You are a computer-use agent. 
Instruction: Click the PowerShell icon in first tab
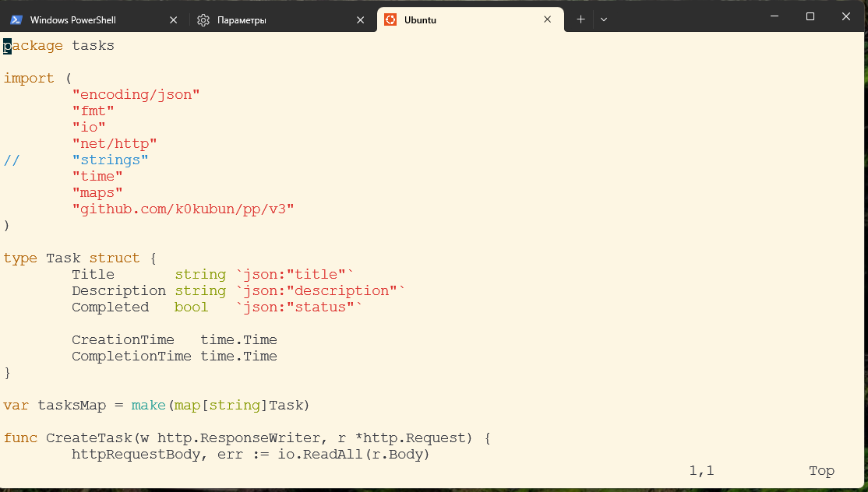16,20
